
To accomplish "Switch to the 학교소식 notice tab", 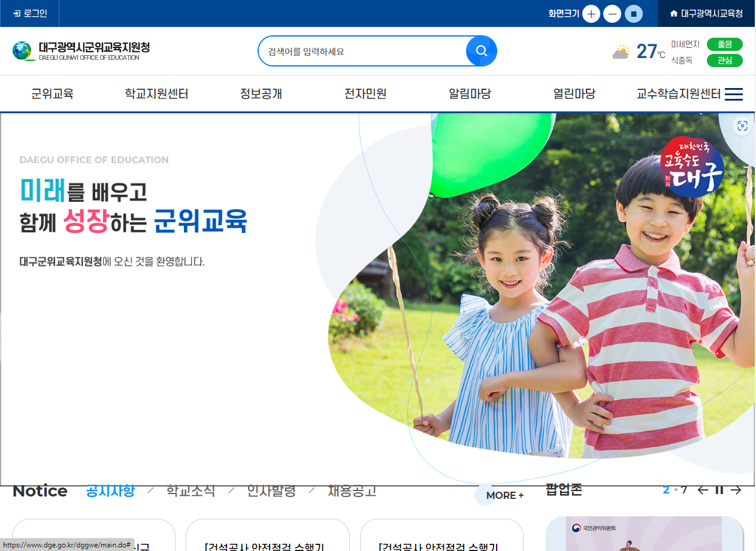I will (191, 491).
